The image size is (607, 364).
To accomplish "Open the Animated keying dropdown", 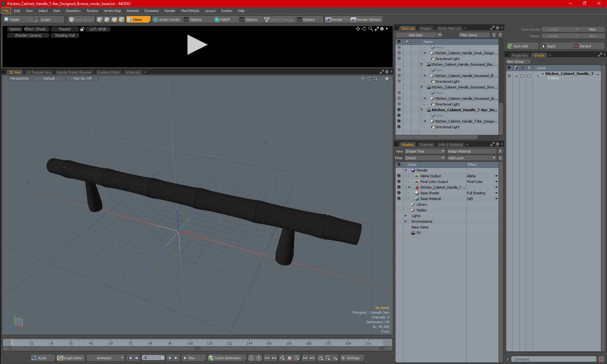I will coord(106,358).
